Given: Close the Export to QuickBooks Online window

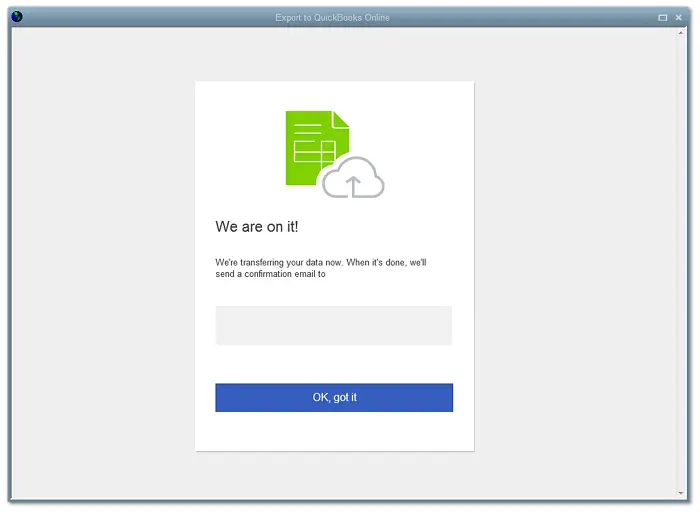Looking at the screenshot, I should (x=679, y=17).
